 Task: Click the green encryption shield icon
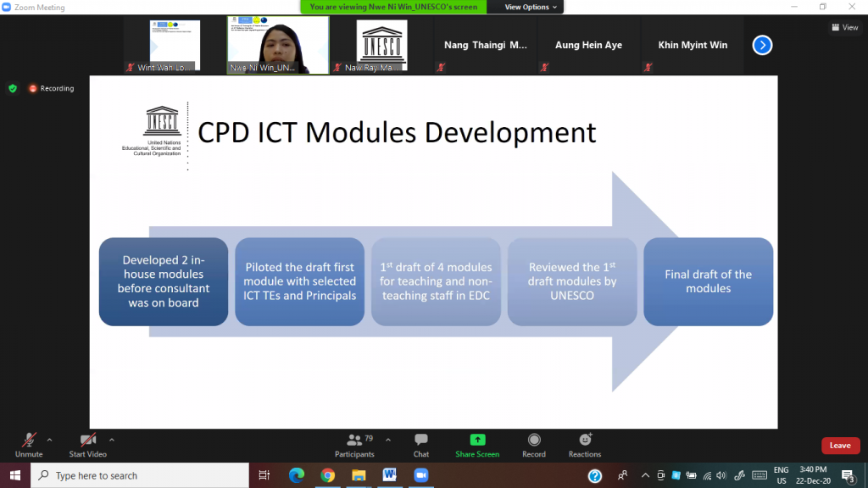(x=13, y=88)
